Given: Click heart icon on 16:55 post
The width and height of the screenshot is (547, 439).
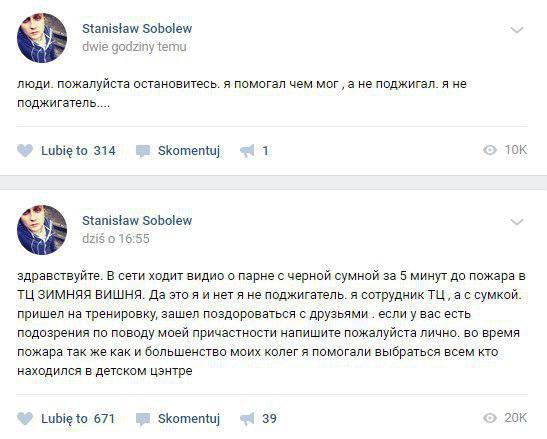Looking at the screenshot, I should (x=25, y=418).
